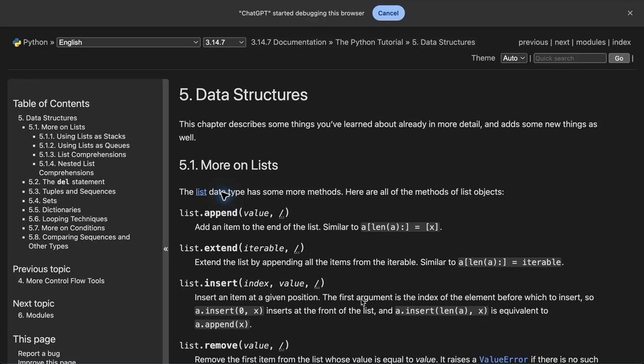Viewport: 644px width, 364px height.
Task: Click the Python logo icon
Action: click(17, 42)
